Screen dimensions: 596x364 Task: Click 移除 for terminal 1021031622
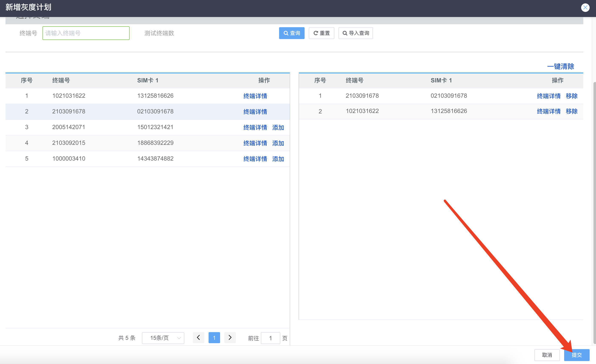click(571, 111)
